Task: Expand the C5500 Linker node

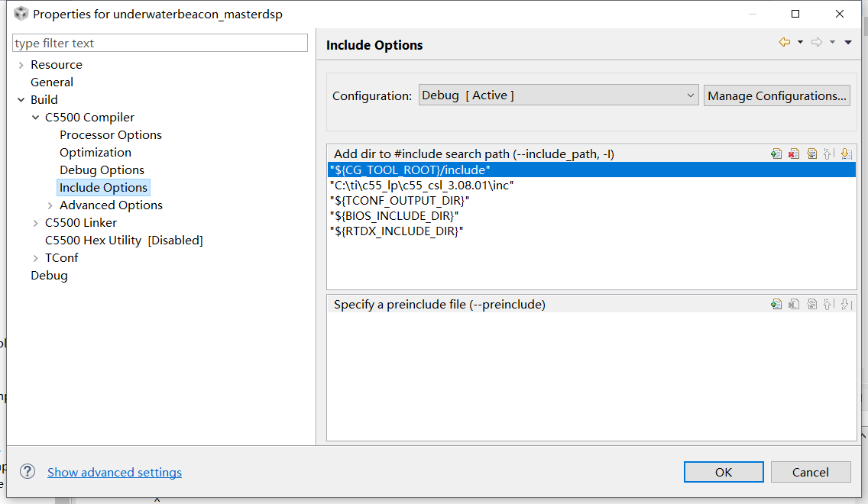Action: [35, 223]
